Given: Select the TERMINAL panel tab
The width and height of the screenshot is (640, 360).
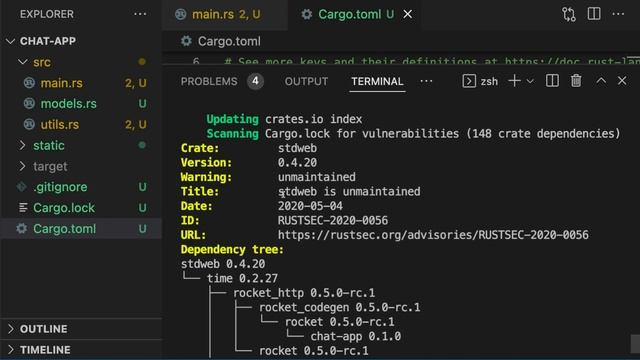Looking at the screenshot, I should tap(377, 81).
